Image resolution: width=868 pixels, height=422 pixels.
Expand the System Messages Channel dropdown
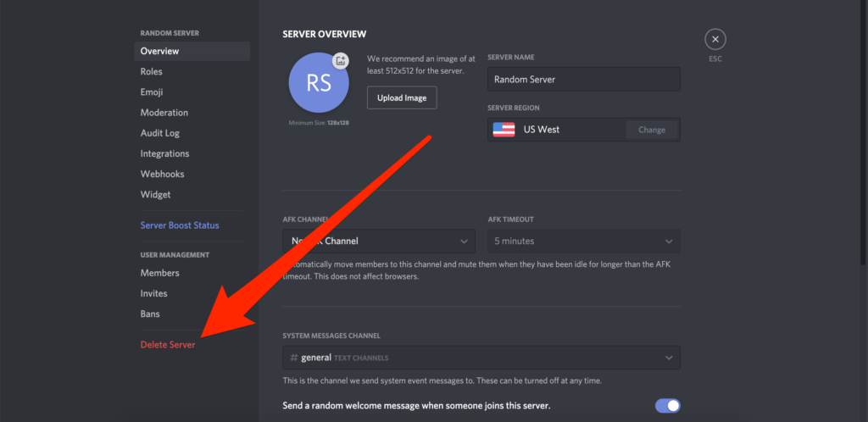[481, 358]
